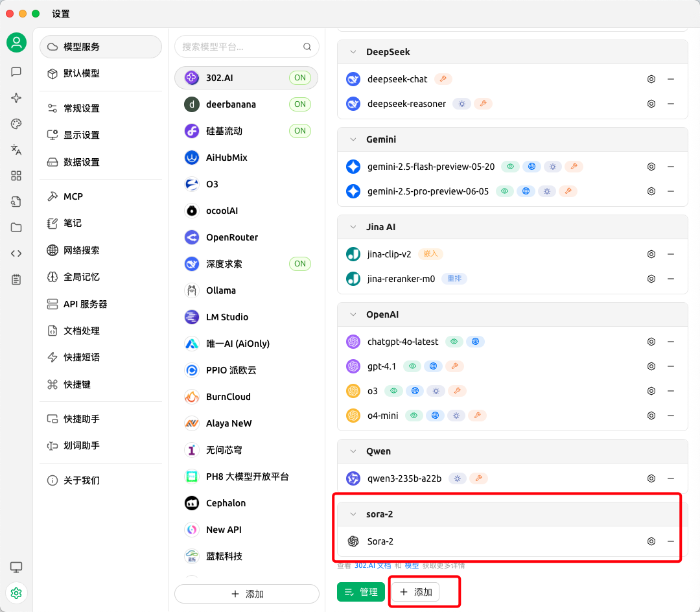Viewport: 700px width, 612px height.
Task: Click the chat bubble icon in the sidebar
Action: (16, 72)
